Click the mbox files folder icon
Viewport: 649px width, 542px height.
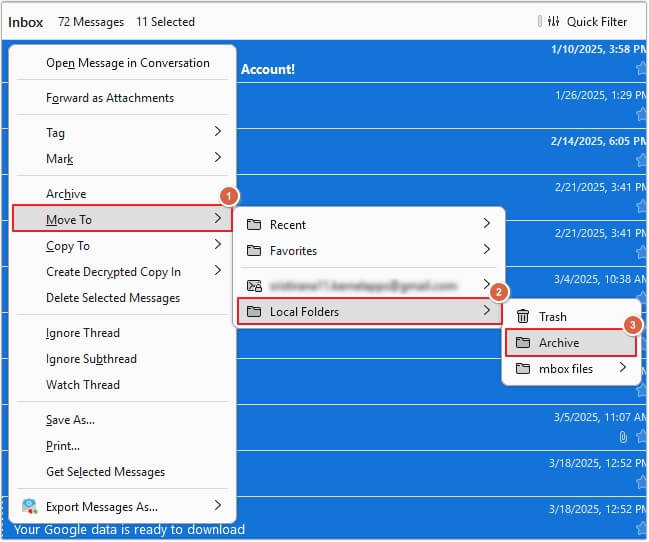tap(523, 369)
